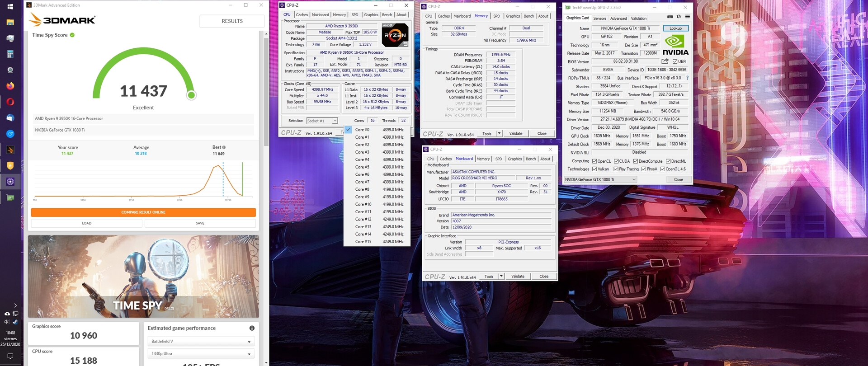The width and height of the screenshot is (868, 366).
Task: Take a GPU-Z screenshot with camera icon
Action: point(670,17)
